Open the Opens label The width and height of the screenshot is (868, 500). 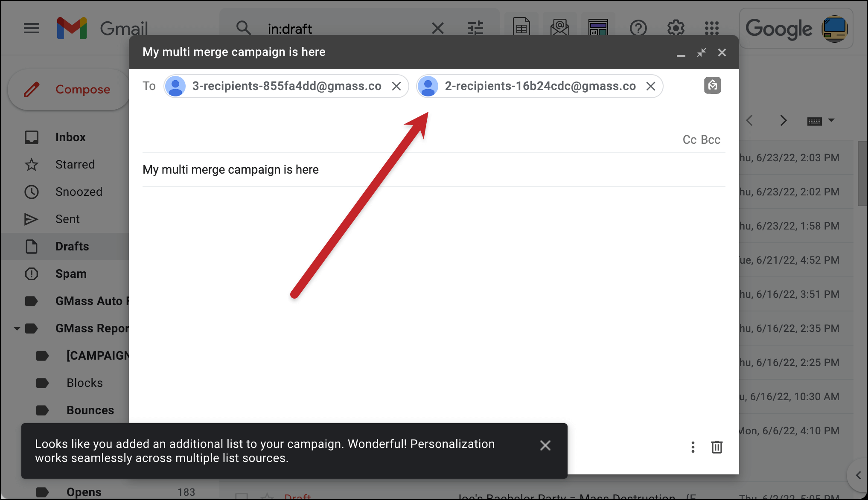pos(84,492)
